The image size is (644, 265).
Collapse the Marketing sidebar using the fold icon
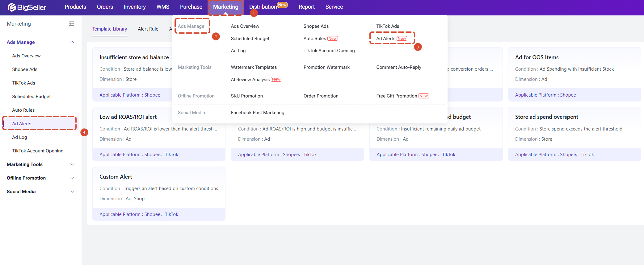71,24
